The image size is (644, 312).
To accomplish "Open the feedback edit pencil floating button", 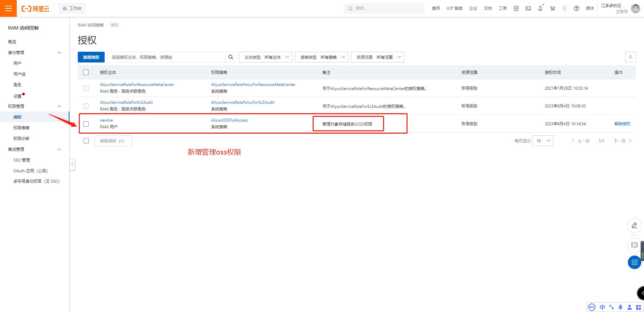I will click(634, 225).
